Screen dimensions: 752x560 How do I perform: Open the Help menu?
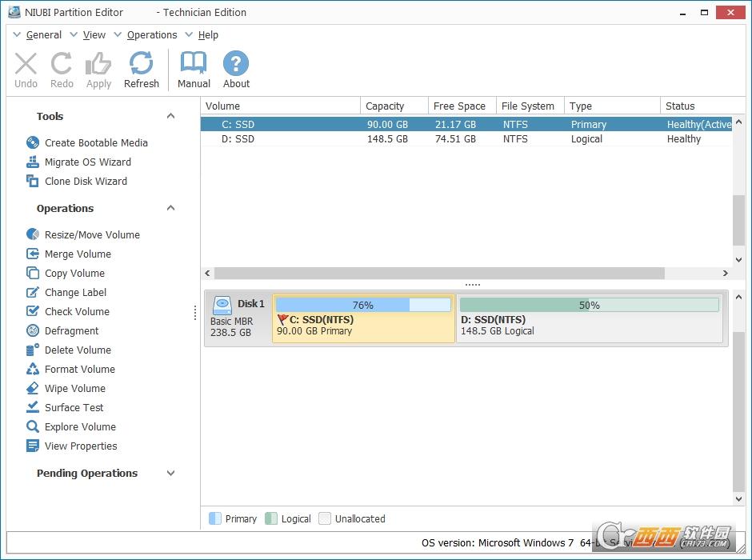208,35
